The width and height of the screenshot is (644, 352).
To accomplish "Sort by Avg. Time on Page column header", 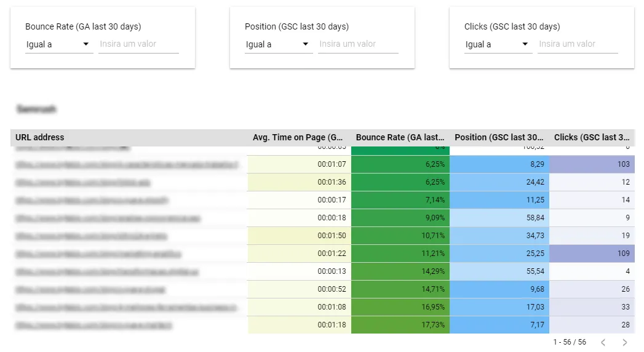I will click(x=298, y=137).
